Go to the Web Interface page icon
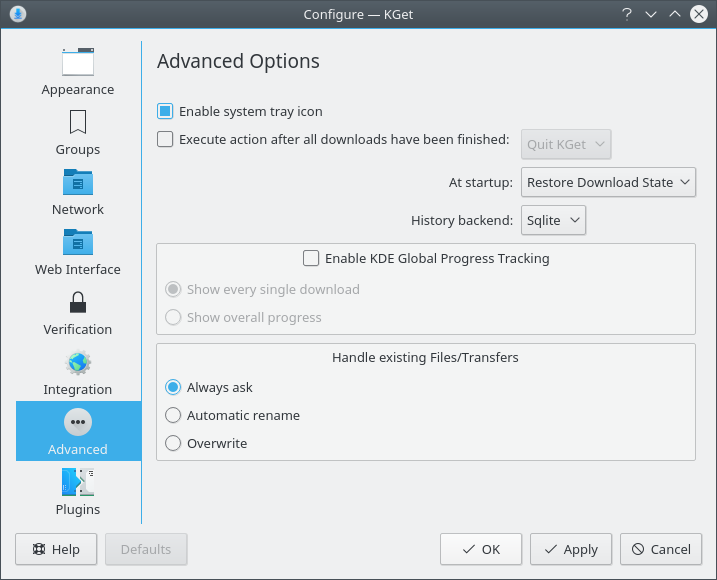The image size is (717, 580). (78, 243)
